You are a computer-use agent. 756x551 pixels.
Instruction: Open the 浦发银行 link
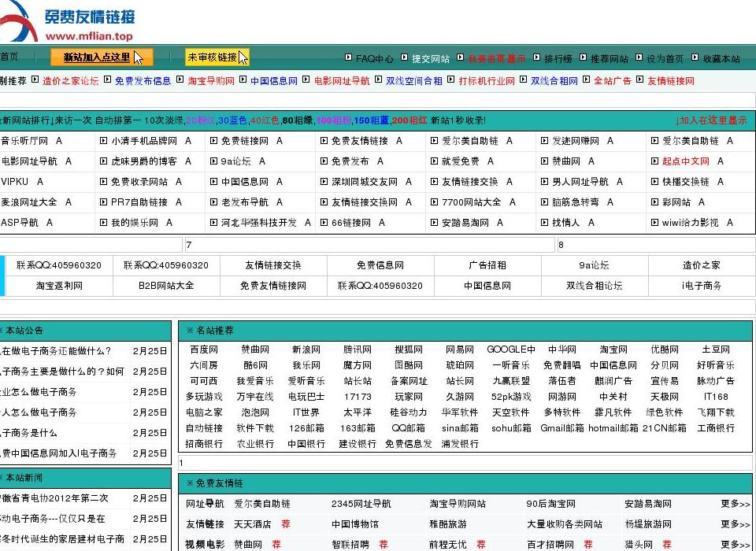pos(460,444)
